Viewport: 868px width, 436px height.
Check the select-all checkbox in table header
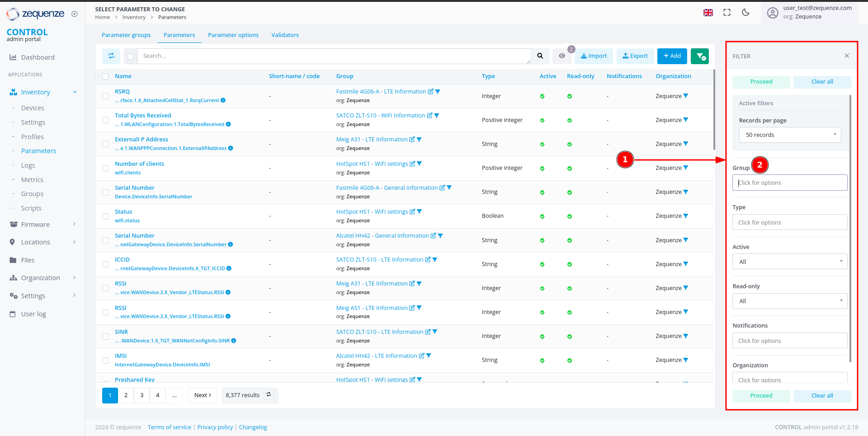tap(105, 76)
